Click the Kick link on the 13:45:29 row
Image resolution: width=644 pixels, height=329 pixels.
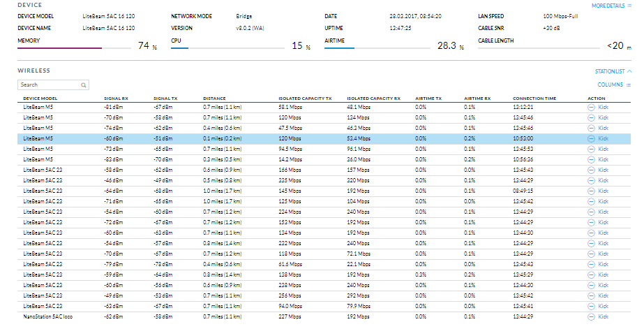point(603,275)
